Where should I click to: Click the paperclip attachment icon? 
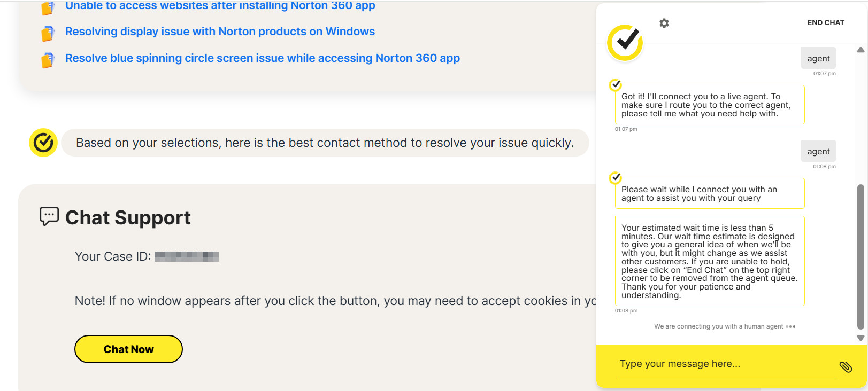846,366
